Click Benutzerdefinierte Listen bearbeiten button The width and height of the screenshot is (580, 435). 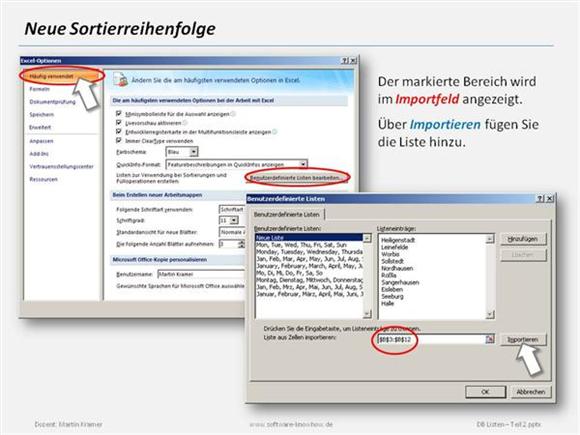pos(295,178)
